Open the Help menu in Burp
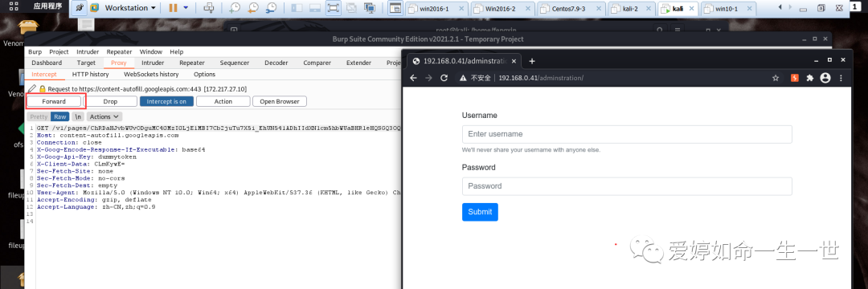 pos(177,52)
